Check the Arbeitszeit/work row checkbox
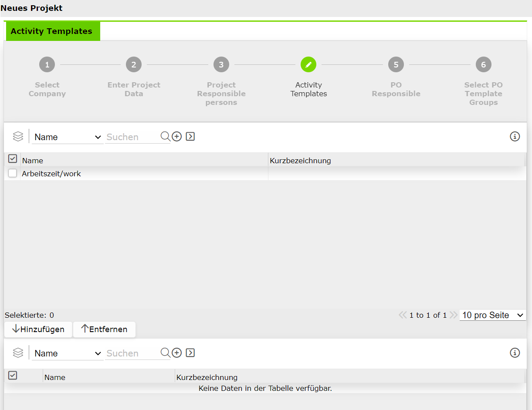 pyautogui.click(x=13, y=174)
